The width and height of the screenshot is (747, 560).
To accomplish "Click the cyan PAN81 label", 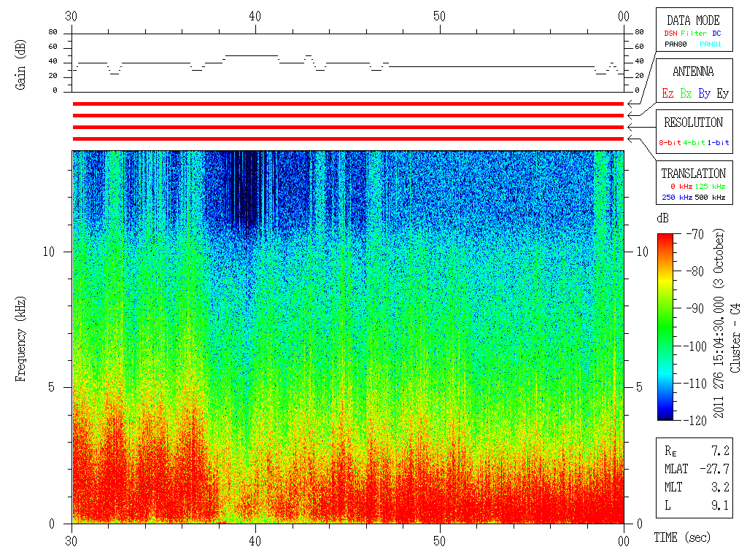I will pyautogui.click(x=711, y=44).
